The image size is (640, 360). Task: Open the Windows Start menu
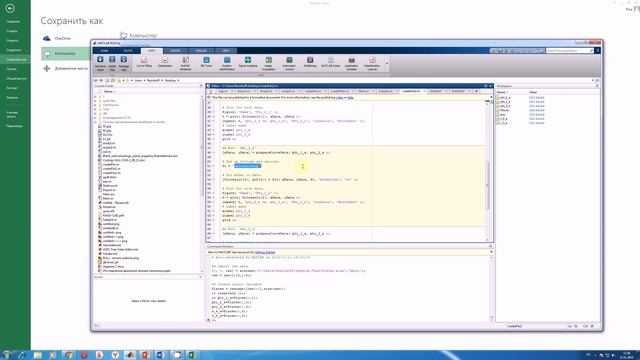click(7, 355)
